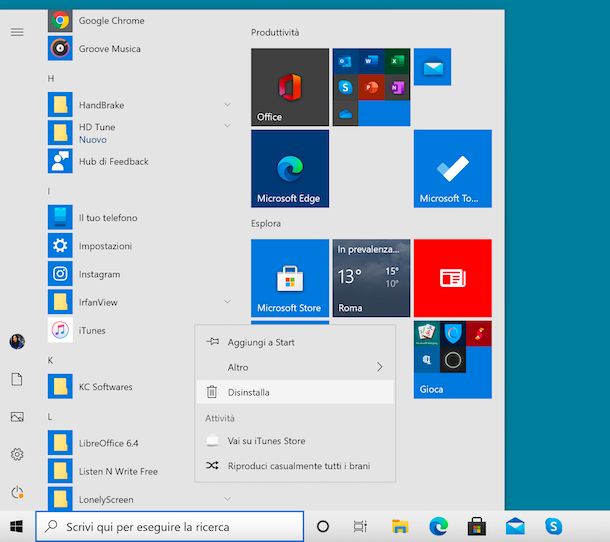Choose Disinstalla to uninstall iTunes
The height and width of the screenshot is (542, 610).
coord(295,392)
